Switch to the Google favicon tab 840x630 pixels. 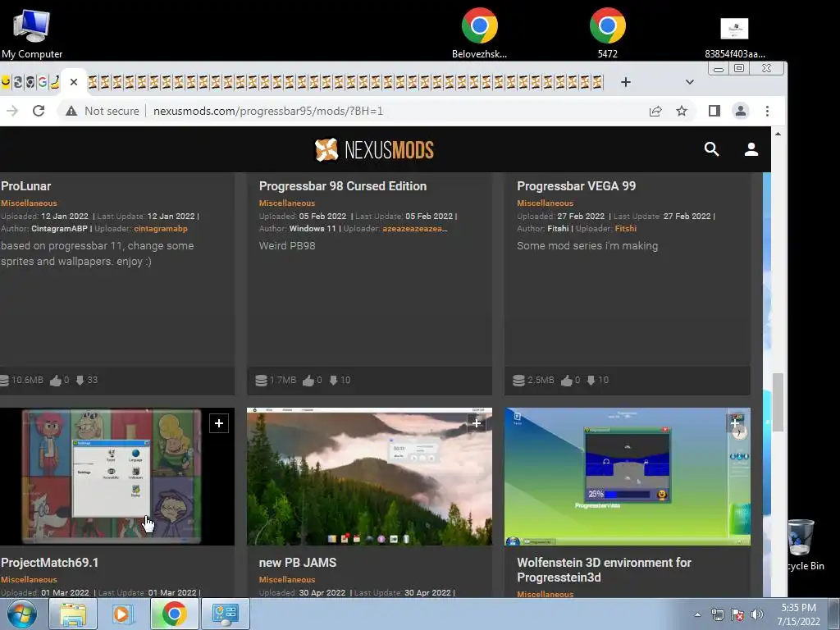click(43, 82)
